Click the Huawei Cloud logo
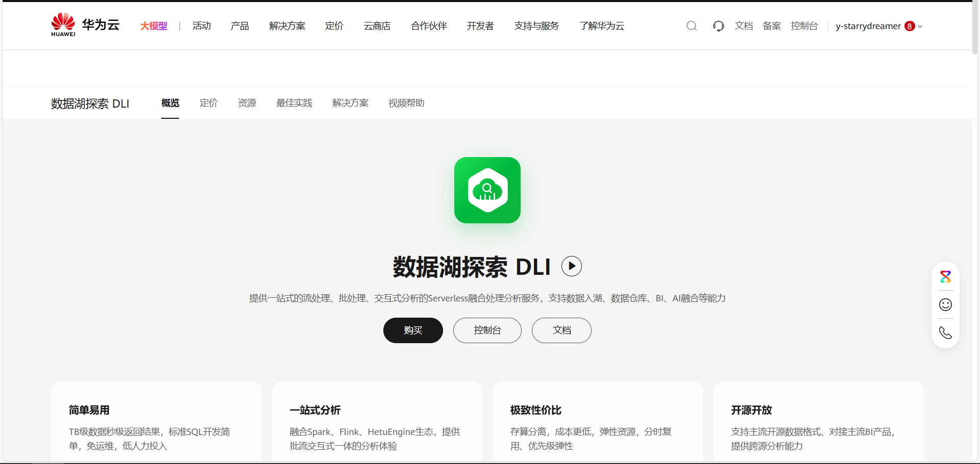Image resolution: width=980 pixels, height=464 pixels. [x=85, y=25]
